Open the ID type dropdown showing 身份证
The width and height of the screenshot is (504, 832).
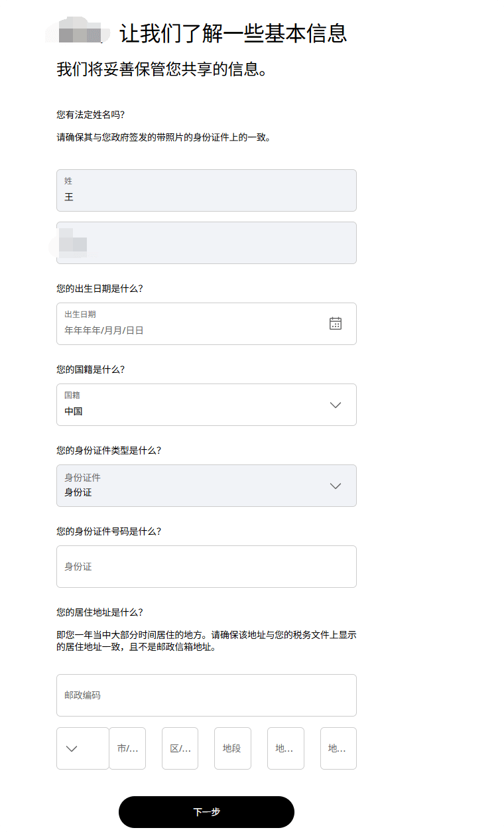(206, 485)
